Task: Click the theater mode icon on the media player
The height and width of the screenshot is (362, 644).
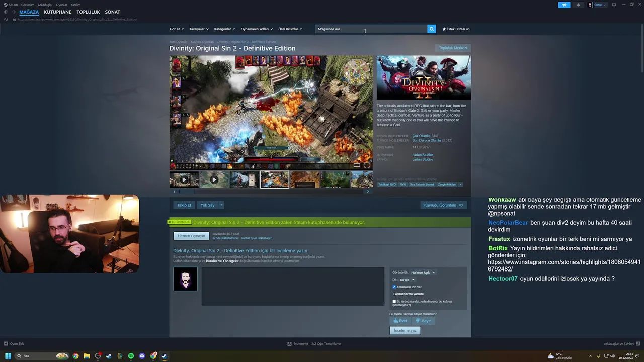Action: pos(357,165)
